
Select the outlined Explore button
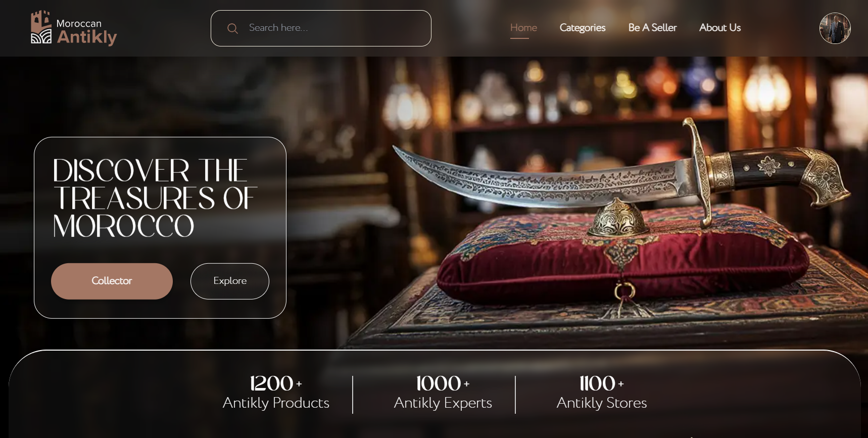(x=230, y=281)
